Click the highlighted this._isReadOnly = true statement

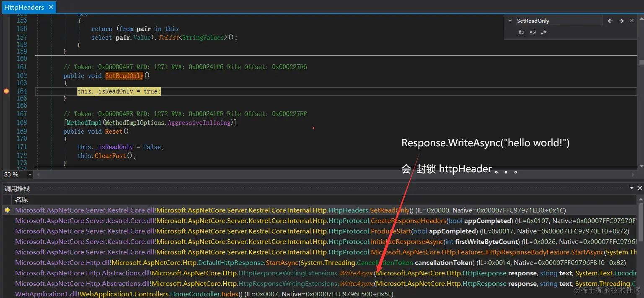point(119,91)
